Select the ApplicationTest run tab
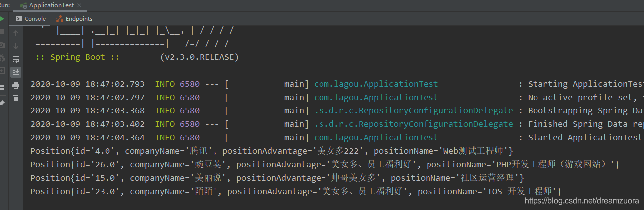The height and width of the screenshot is (210, 644). 51,5
